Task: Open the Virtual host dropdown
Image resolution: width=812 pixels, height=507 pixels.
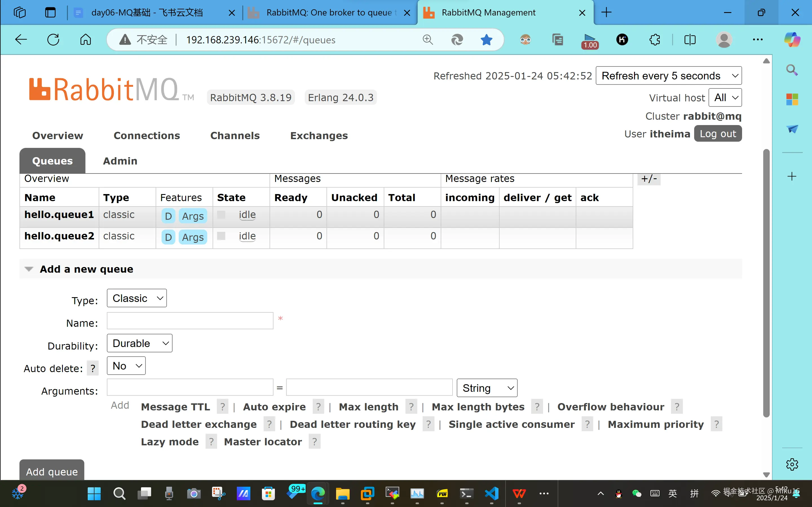Action: [x=725, y=97]
